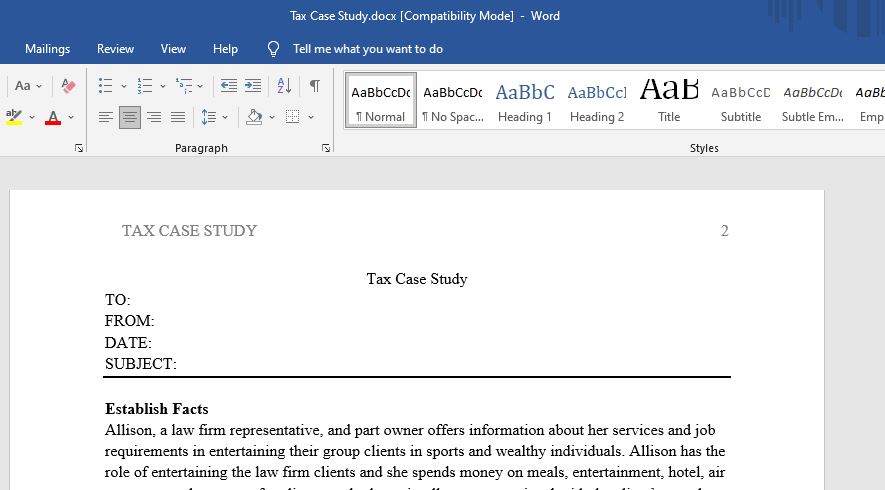Open the font color dropdown arrow

pyautogui.click(x=71, y=117)
